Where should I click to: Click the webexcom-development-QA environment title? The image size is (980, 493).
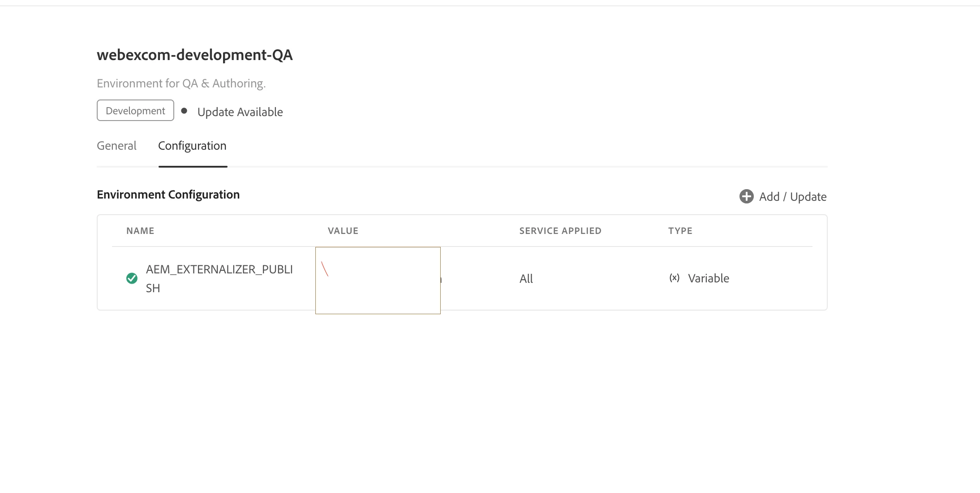pos(194,55)
